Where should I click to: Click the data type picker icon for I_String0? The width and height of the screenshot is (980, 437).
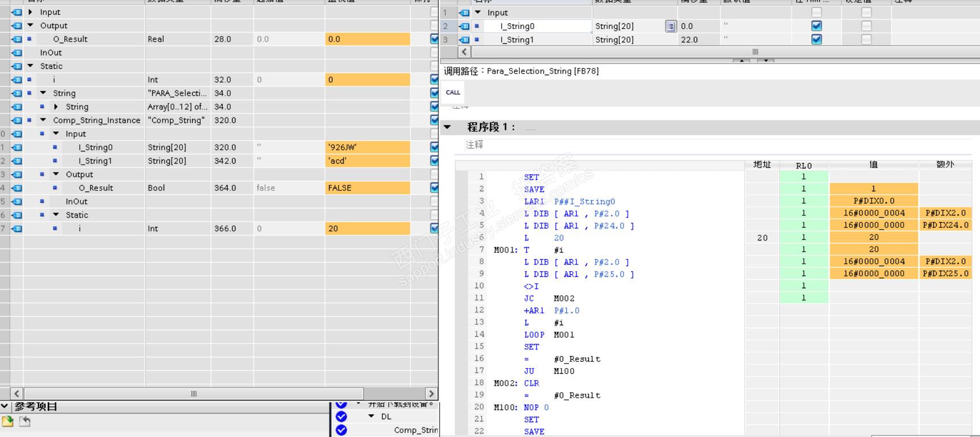pyautogui.click(x=670, y=26)
